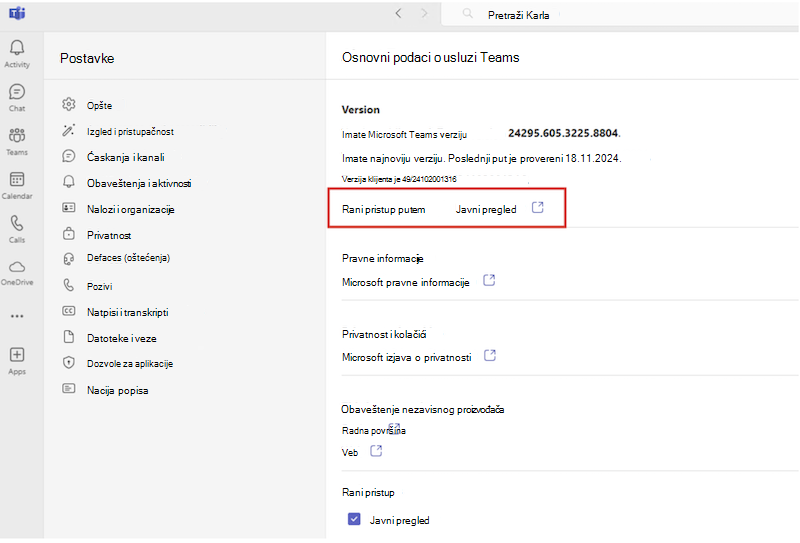Select Nalozi i organizacije settings

coord(131,209)
